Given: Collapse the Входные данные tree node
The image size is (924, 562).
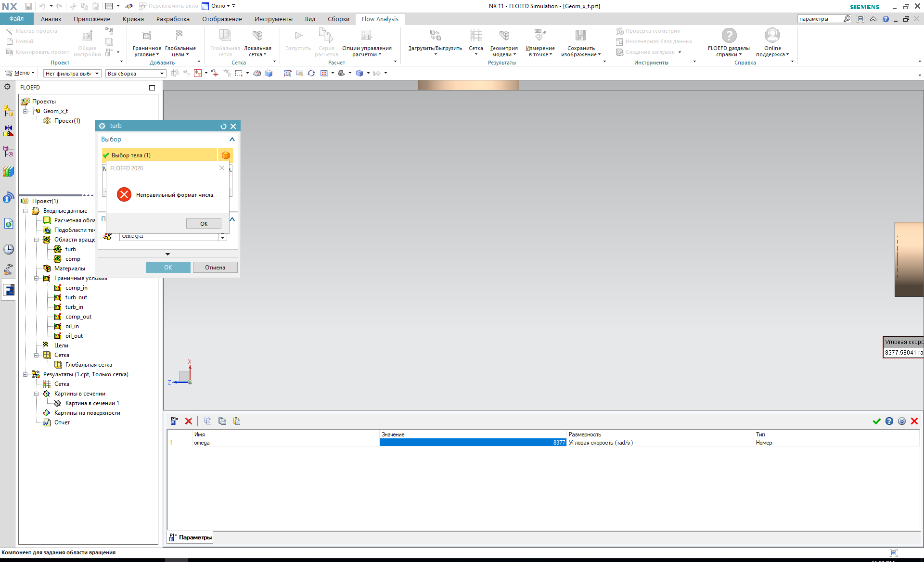Looking at the screenshot, I should [x=26, y=211].
